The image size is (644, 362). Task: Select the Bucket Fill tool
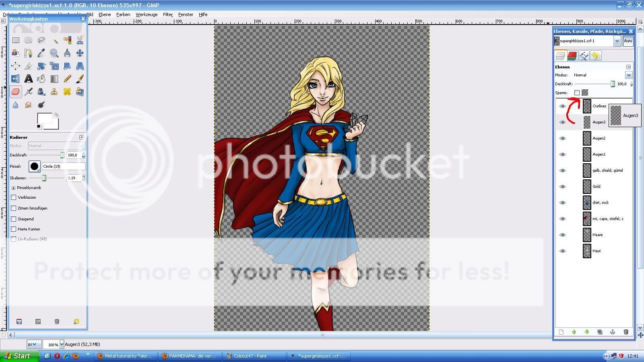(41, 79)
